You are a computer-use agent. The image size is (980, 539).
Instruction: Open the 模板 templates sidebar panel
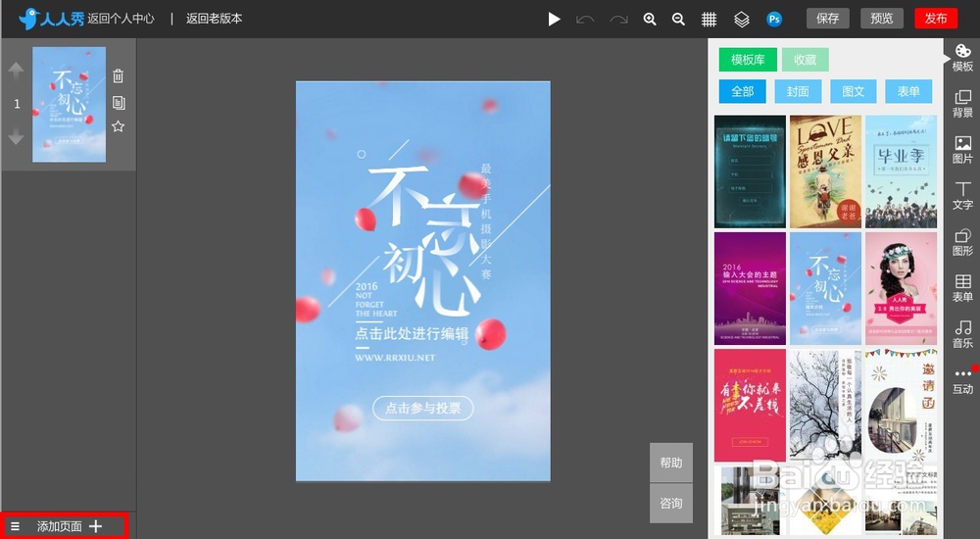coord(962,58)
